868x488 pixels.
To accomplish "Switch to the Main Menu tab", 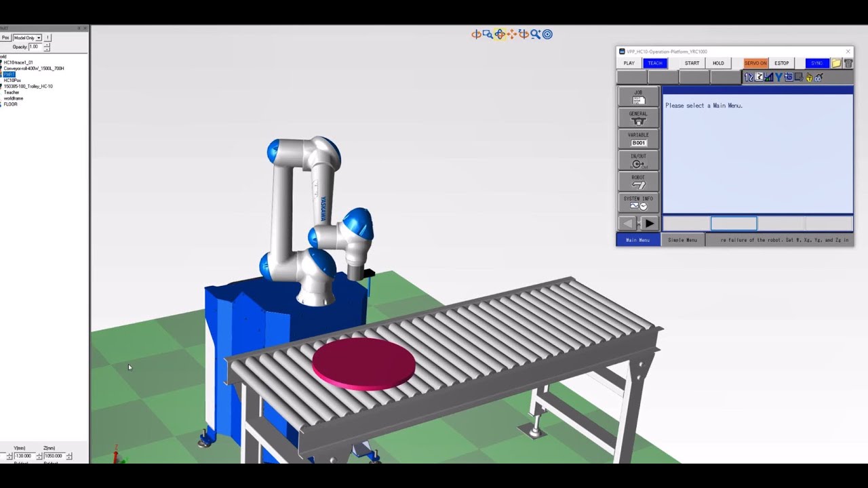I will [x=638, y=240].
